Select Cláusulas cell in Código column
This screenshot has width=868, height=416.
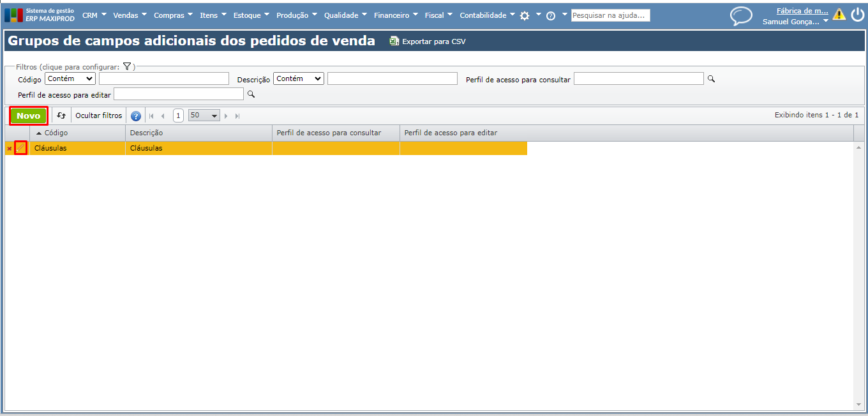(77, 148)
